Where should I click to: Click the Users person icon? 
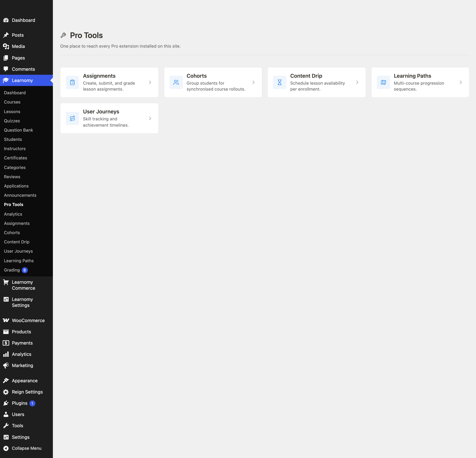pyautogui.click(x=6, y=414)
